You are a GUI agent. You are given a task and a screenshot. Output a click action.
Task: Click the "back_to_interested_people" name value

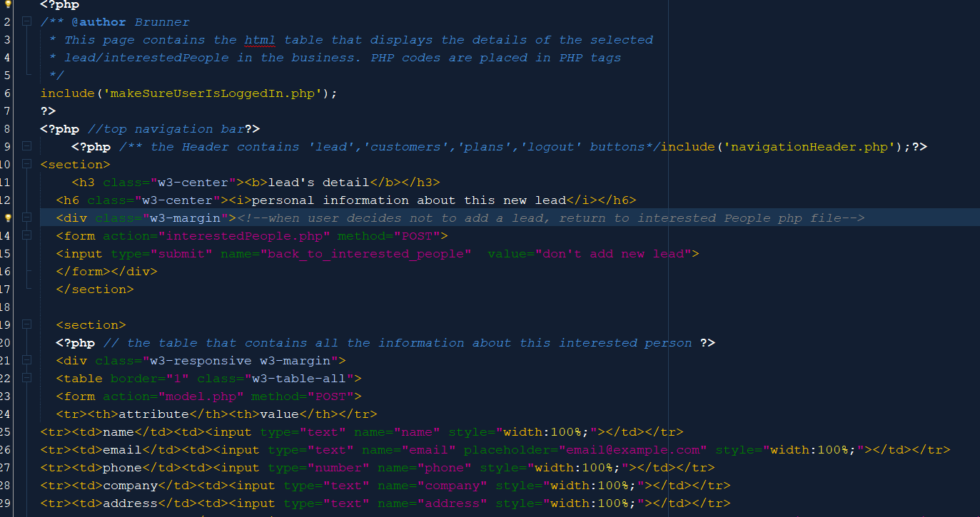[x=365, y=254]
